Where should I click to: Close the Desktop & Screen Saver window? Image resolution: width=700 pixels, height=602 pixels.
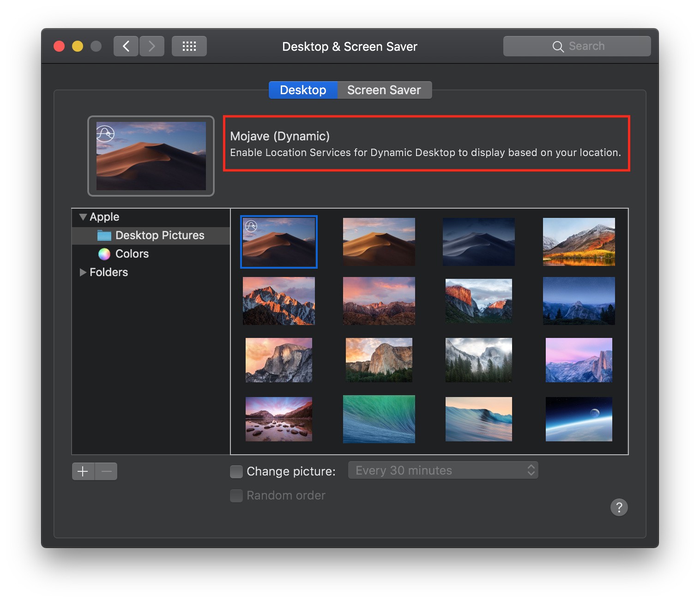[x=59, y=46]
